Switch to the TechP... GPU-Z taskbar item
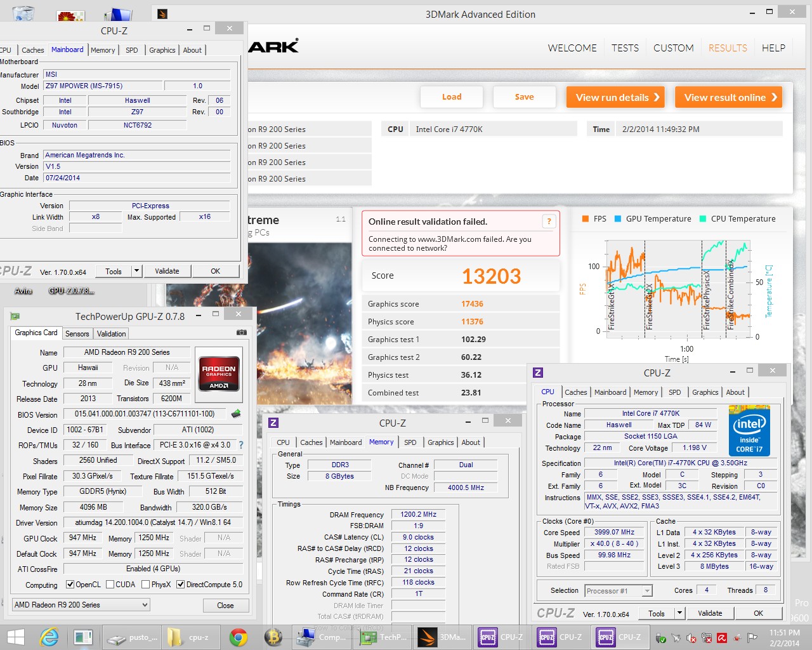The width and height of the screenshot is (812, 650). pos(383,637)
